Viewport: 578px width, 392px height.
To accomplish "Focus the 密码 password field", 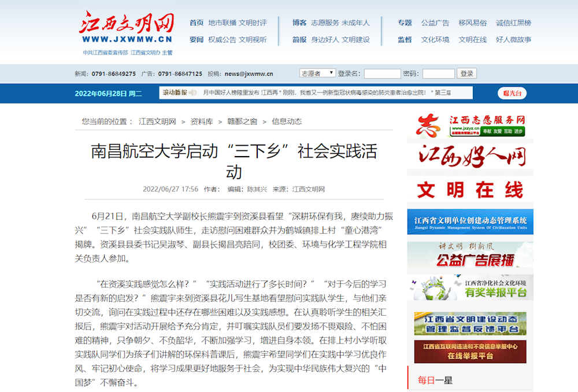I will 438,74.
